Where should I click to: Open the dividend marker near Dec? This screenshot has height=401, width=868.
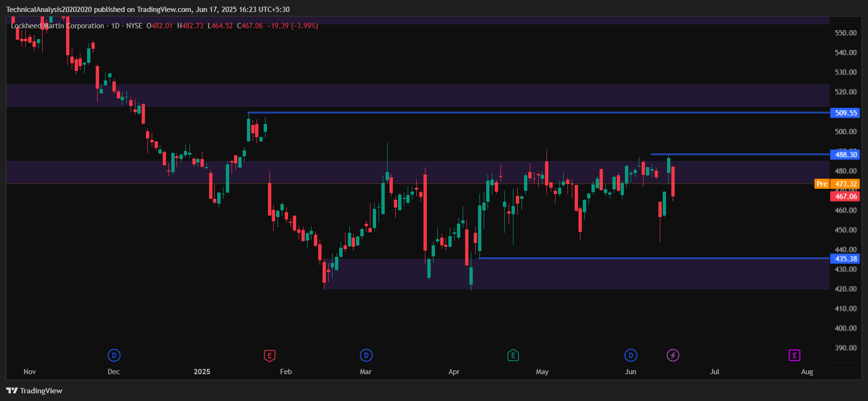114,355
